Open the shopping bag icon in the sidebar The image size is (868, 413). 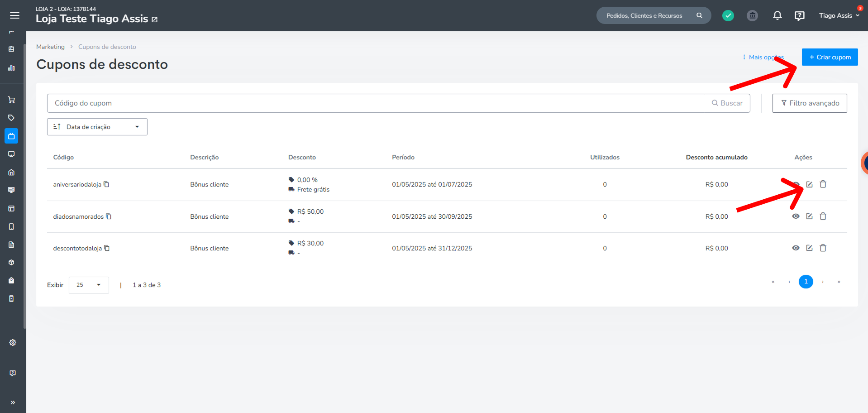[x=11, y=280]
